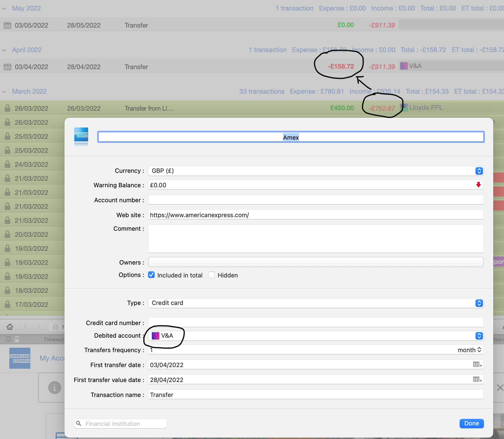
Task: Click the My Account link on the webpage
Action: point(52,358)
